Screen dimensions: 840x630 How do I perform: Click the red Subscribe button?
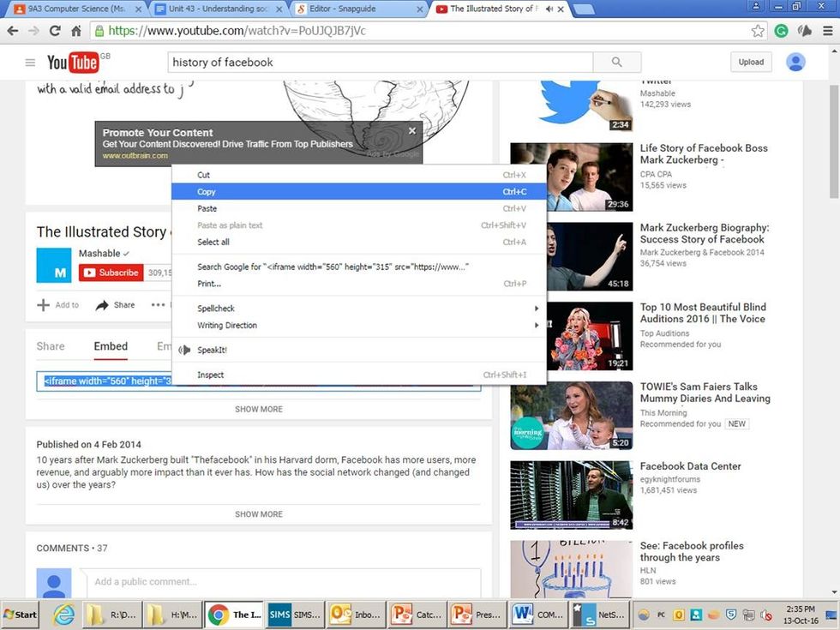(x=111, y=273)
